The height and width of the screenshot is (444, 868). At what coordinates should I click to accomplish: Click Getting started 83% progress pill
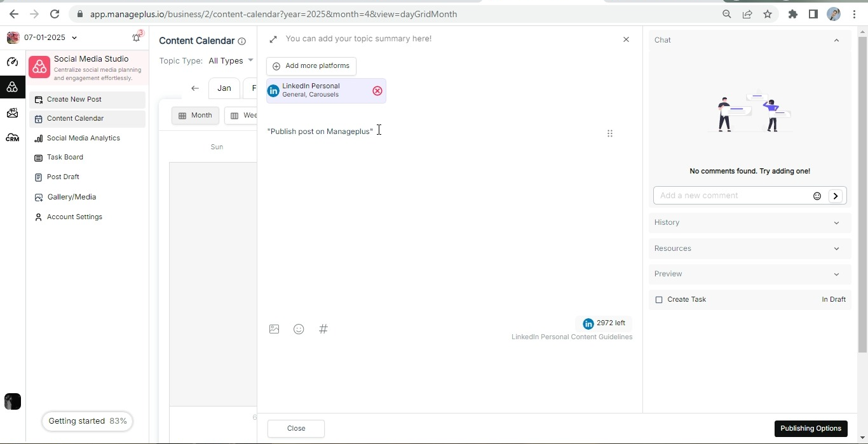[x=88, y=421]
